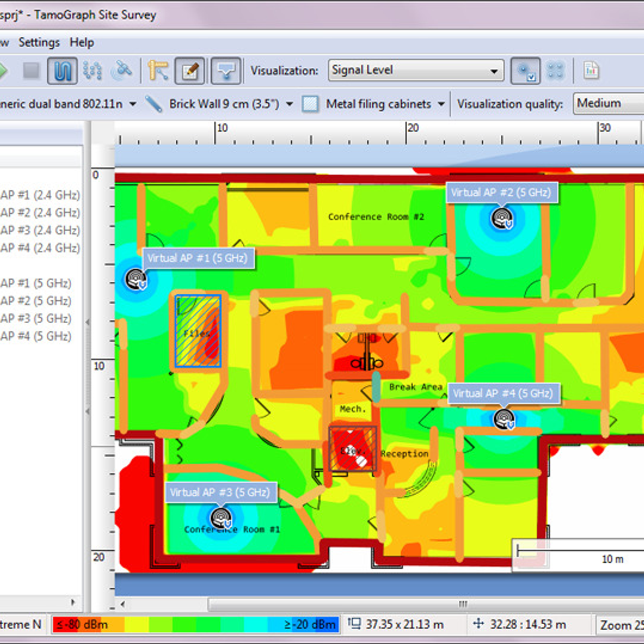The image size is (644, 644).
Task: Select the GPS survey tool
Action: (122, 70)
